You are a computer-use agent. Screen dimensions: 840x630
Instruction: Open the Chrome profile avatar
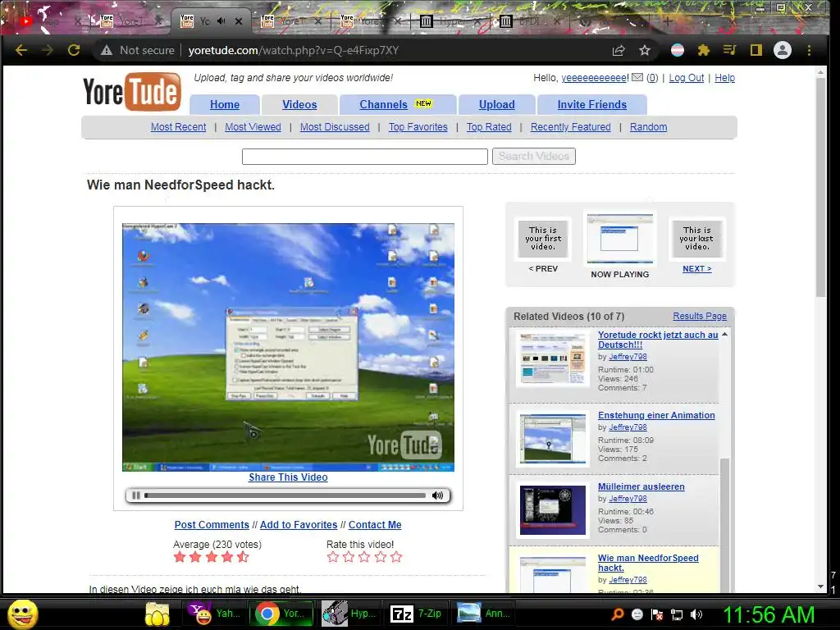tap(782, 50)
